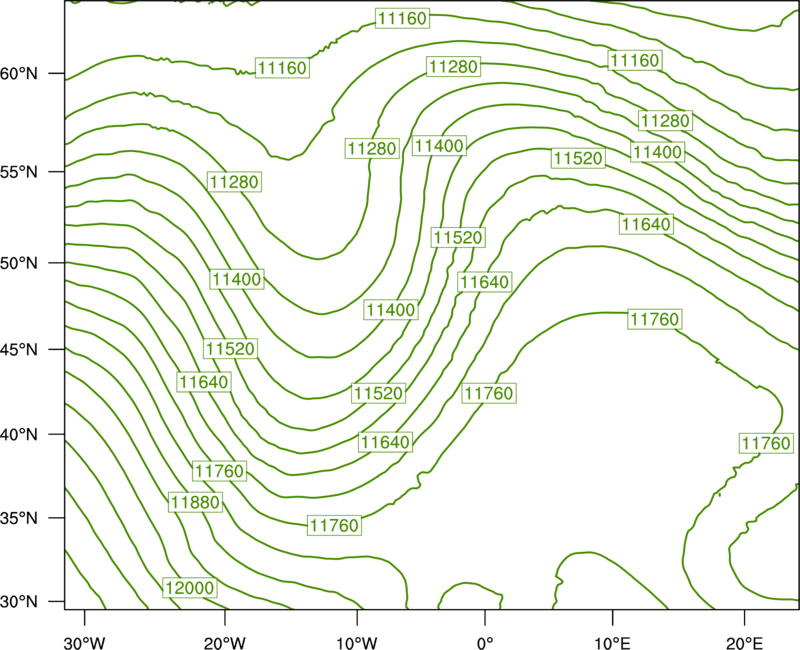800x650 pixels.
Task: Select the 35°N latitude tick label
Action: pos(19,518)
